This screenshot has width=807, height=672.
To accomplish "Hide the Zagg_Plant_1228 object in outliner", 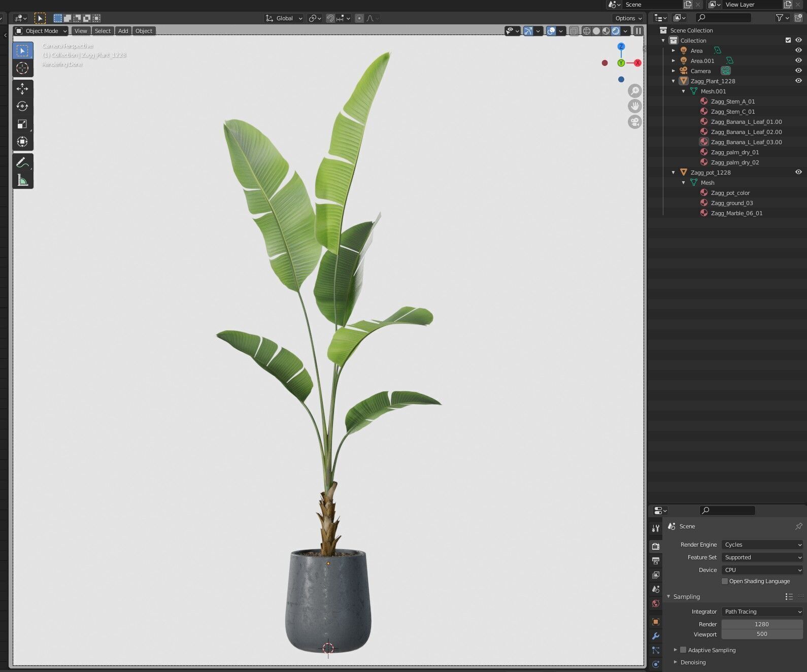I will [798, 81].
